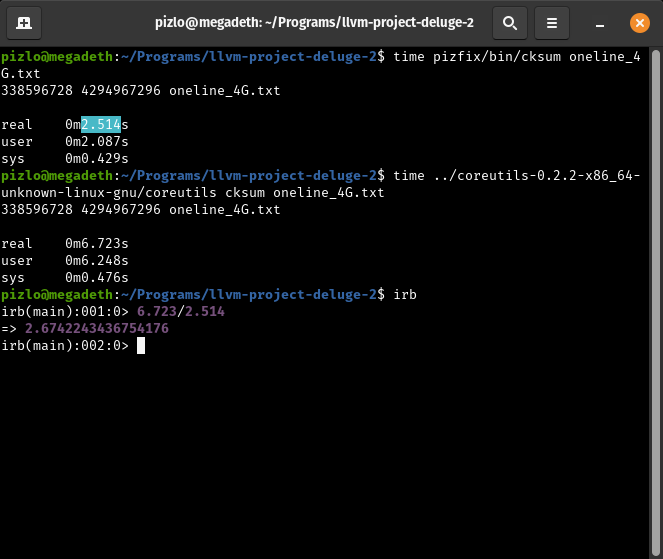Click the 0m0.429s sys time
The width and height of the screenshot is (663, 559).
click(x=97, y=159)
